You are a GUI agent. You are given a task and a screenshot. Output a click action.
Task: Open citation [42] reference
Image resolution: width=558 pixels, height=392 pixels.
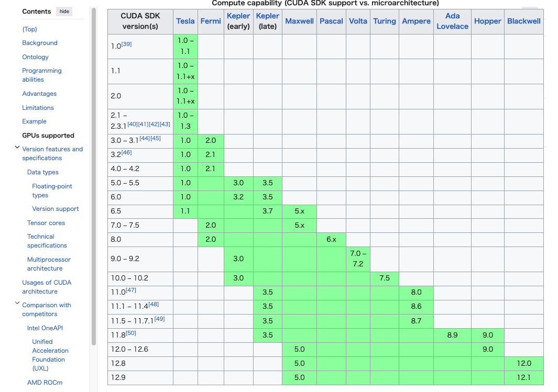[154, 124]
